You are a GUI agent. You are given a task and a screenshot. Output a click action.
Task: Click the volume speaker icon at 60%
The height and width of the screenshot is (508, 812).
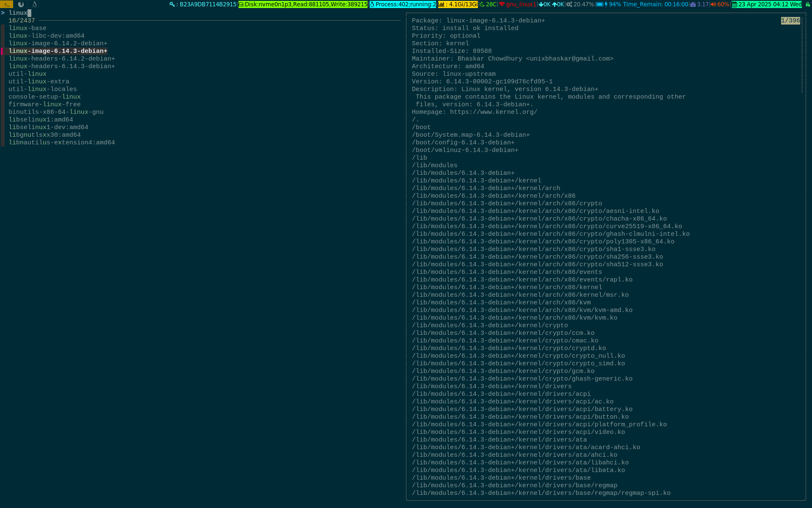(x=713, y=4)
